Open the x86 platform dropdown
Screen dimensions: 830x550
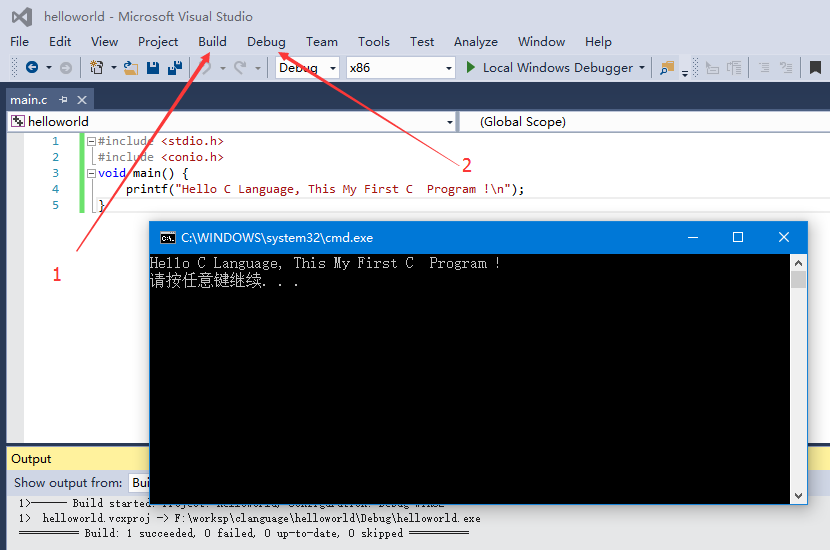[400, 68]
